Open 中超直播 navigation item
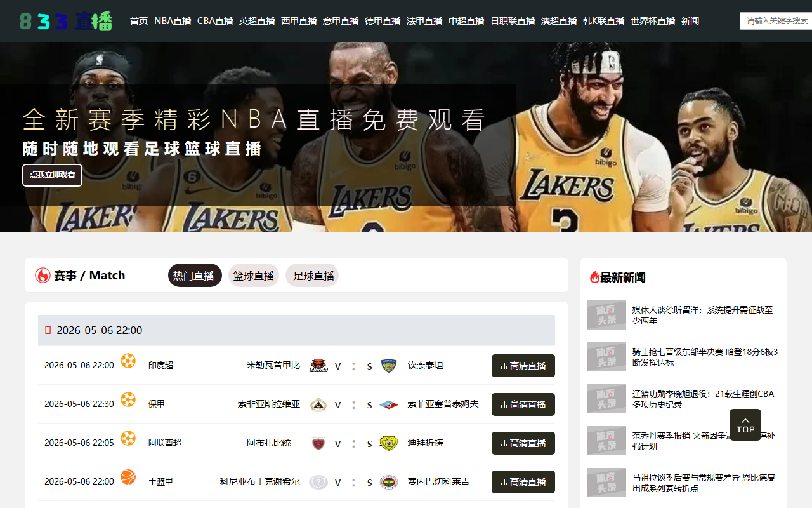The height and width of the screenshot is (508, 812). tap(466, 21)
